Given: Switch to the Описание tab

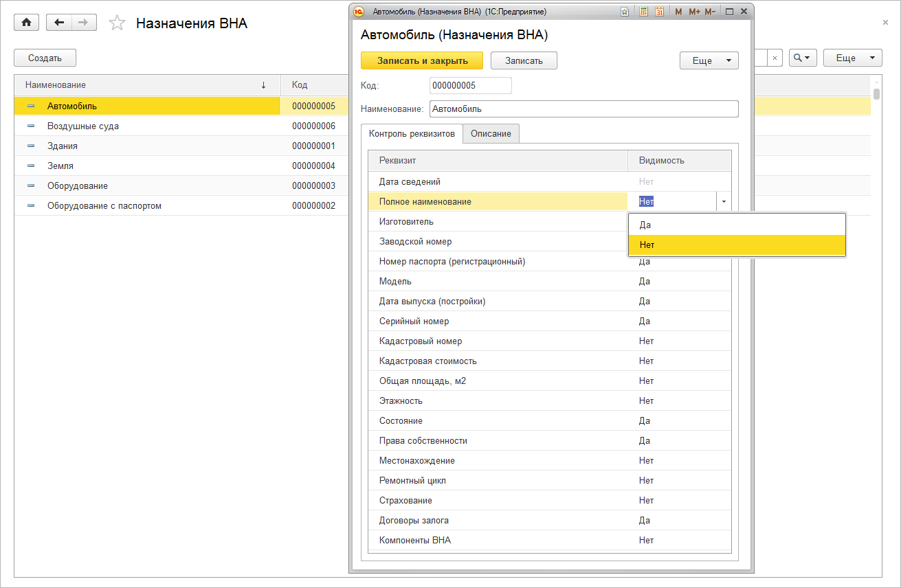Looking at the screenshot, I should point(491,133).
